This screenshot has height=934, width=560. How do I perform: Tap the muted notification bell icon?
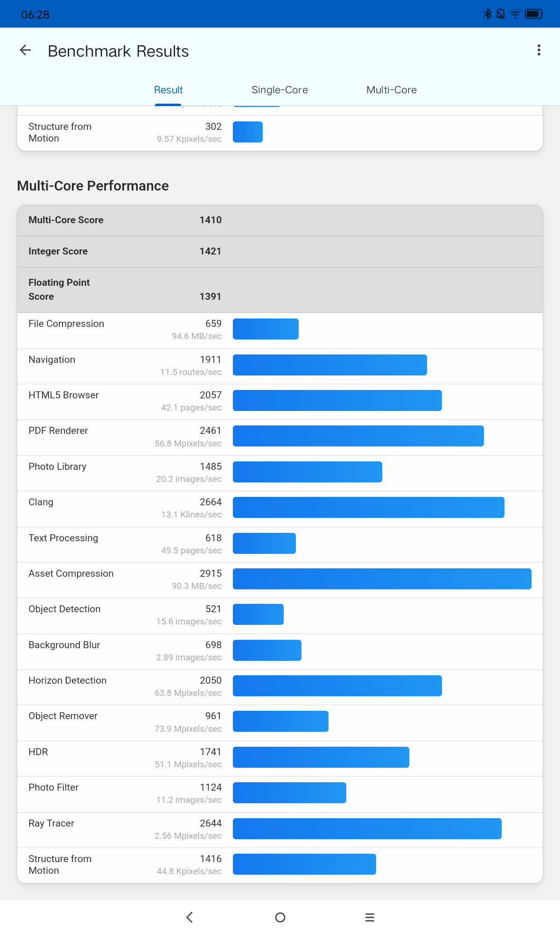(x=501, y=14)
